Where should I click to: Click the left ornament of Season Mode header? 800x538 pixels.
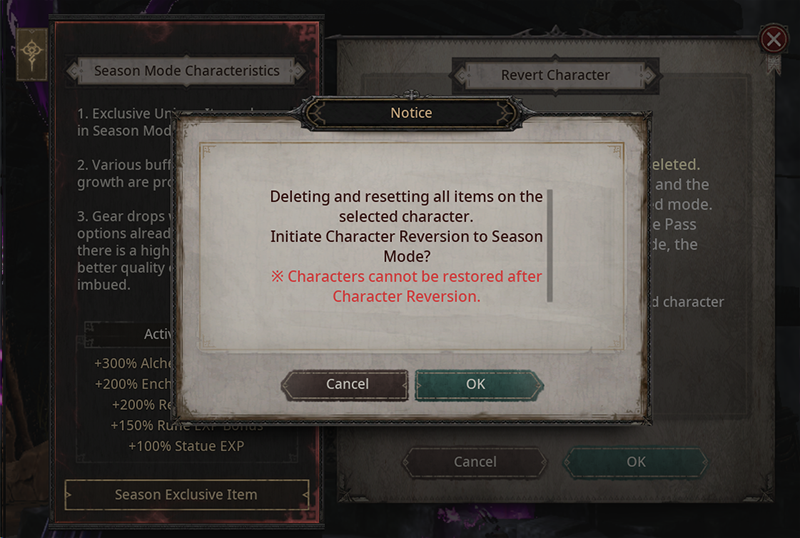click(75, 71)
